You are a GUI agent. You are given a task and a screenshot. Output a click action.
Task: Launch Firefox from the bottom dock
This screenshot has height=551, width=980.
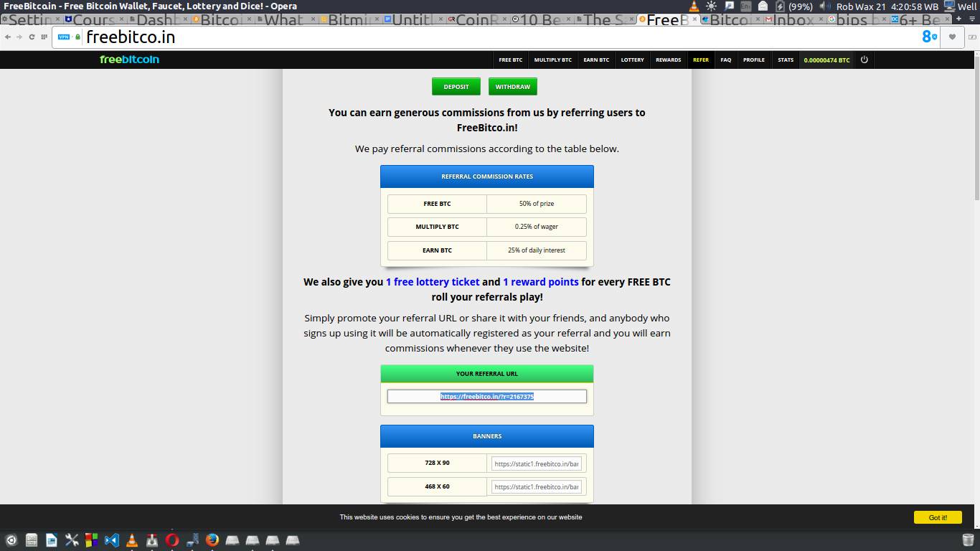coord(212,539)
